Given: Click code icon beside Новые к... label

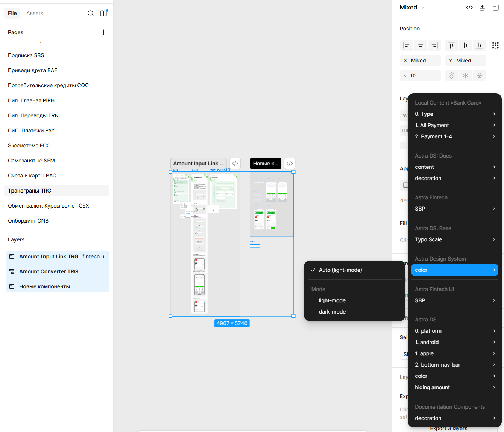Looking at the screenshot, I should pyautogui.click(x=290, y=164).
